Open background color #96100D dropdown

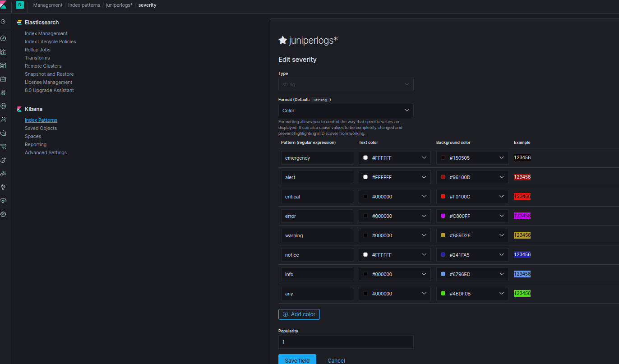click(x=472, y=177)
